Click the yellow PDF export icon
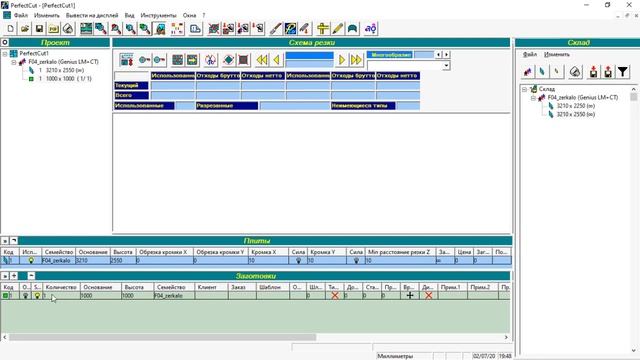 53,29
